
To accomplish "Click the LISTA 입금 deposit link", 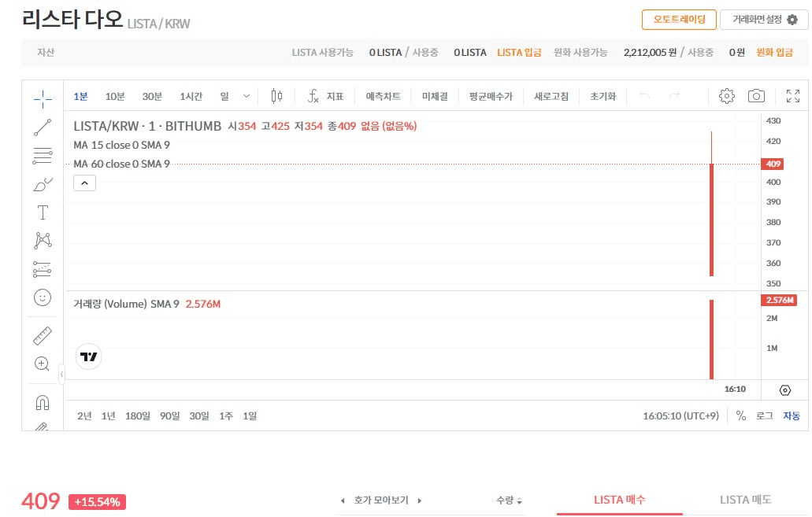I will click(x=519, y=52).
